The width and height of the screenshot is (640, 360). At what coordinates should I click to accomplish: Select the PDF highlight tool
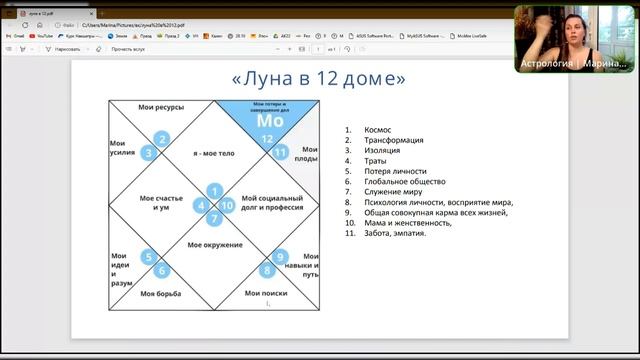click(x=23, y=49)
